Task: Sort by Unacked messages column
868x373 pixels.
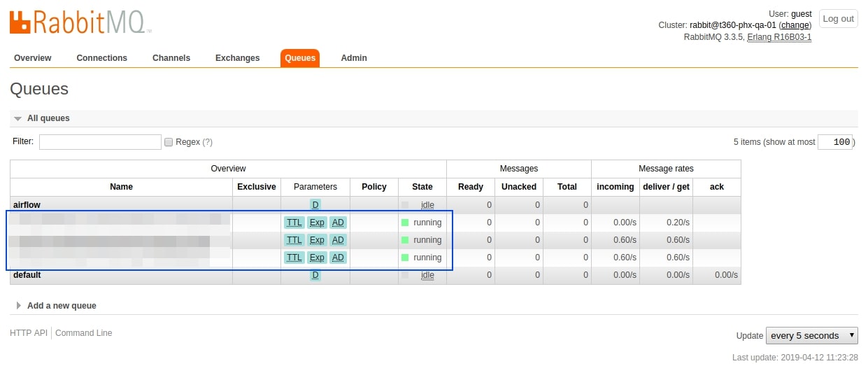Action: pyautogui.click(x=519, y=187)
